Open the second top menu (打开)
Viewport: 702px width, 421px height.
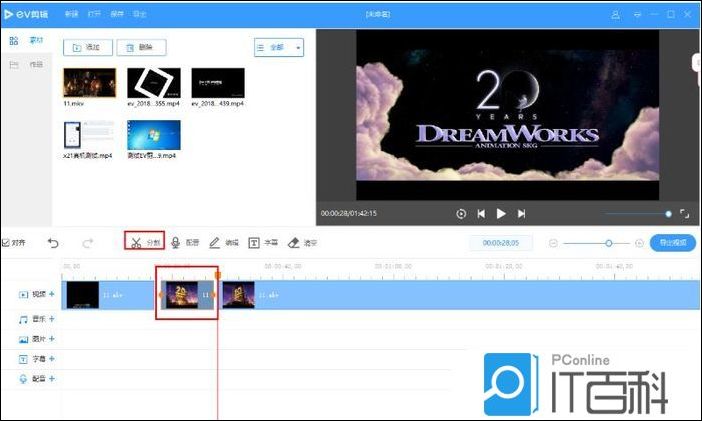94,14
